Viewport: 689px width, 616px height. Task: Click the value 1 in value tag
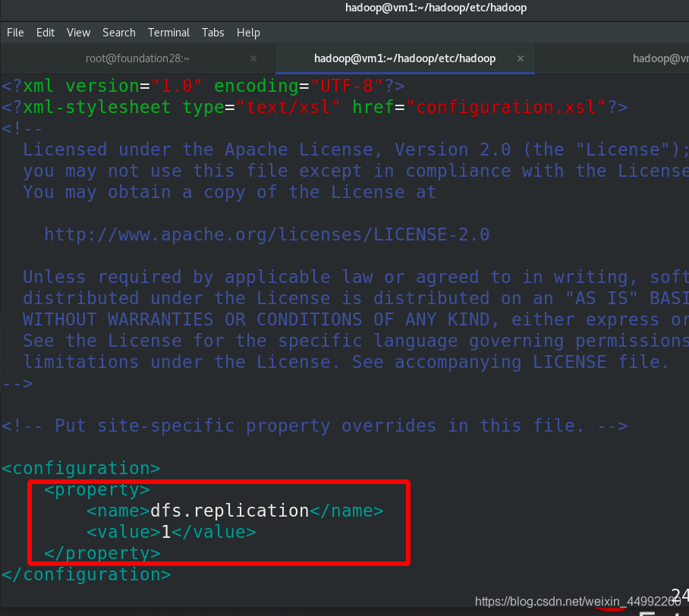[x=166, y=532]
